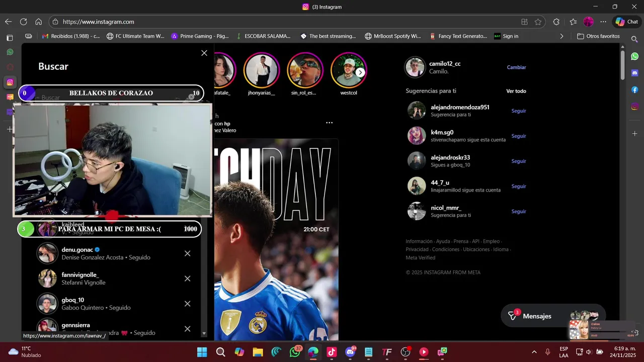The image size is (644, 362).
Task: Remove gennsierra from recent searches
Action: (x=187, y=329)
